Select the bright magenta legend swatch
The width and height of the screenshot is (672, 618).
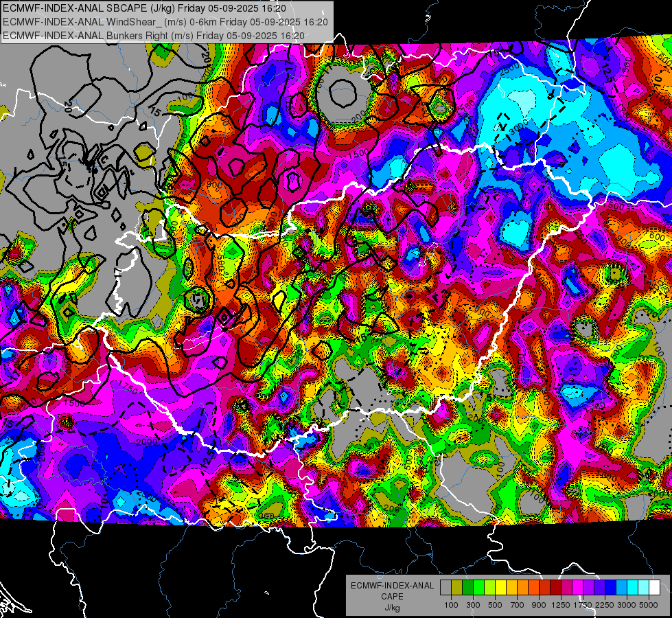(x=577, y=588)
